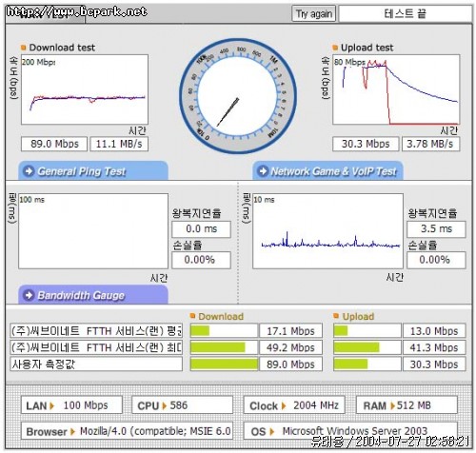Open the General Ping Test tab
476x453 pixels.
coord(93,170)
